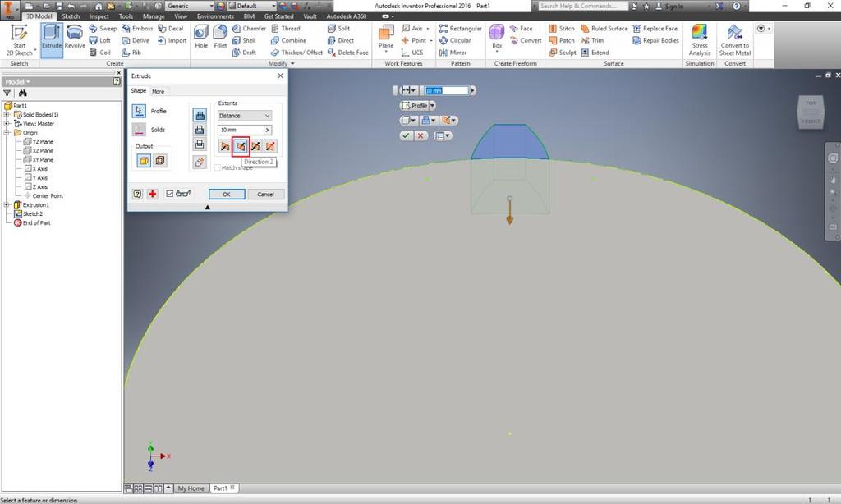Open the Distance extents dropdown

pos(245,116)
